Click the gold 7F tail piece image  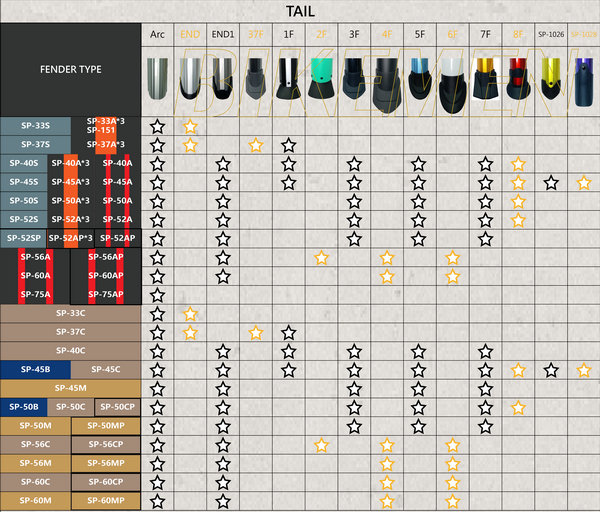pos(485,81)
